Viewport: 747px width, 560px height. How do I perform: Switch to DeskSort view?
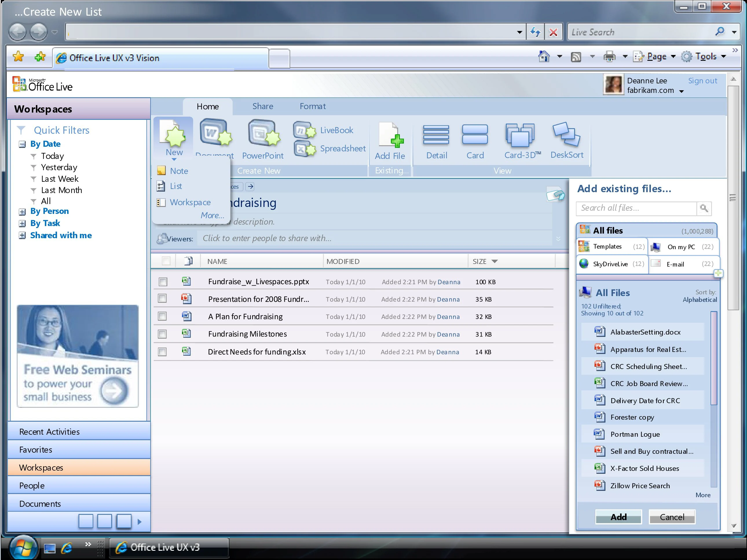pos(567,140)
